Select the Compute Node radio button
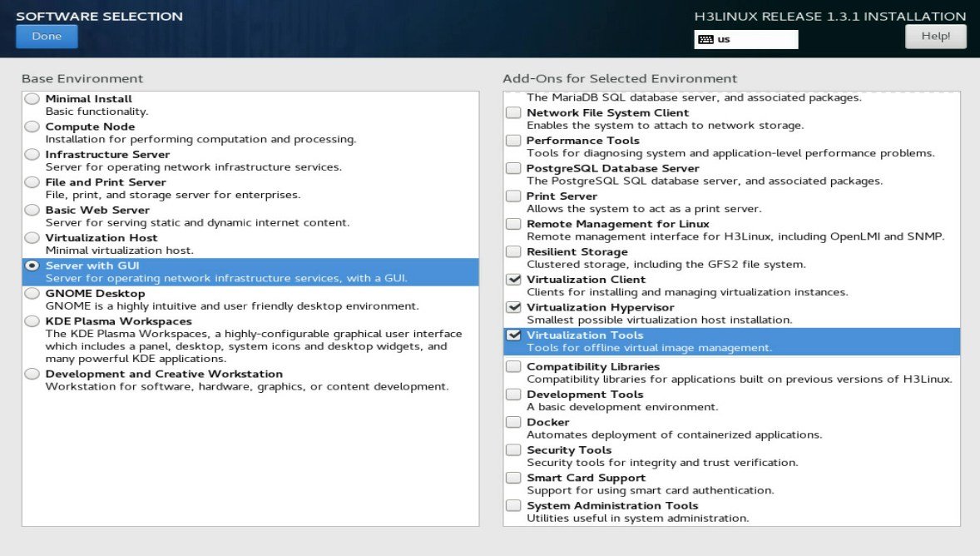 [x=32, y=127]
